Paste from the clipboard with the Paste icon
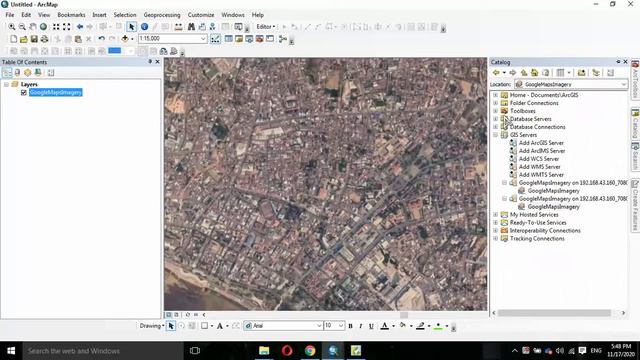The width and height of the screenshot is (640, 360). pyautogui.click(x=78, y=39)
